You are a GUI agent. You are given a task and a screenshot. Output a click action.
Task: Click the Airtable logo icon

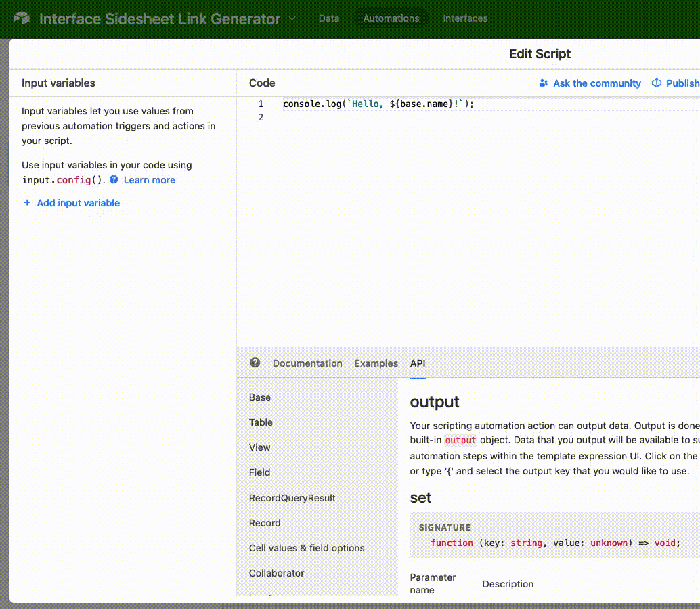point(22,18)
